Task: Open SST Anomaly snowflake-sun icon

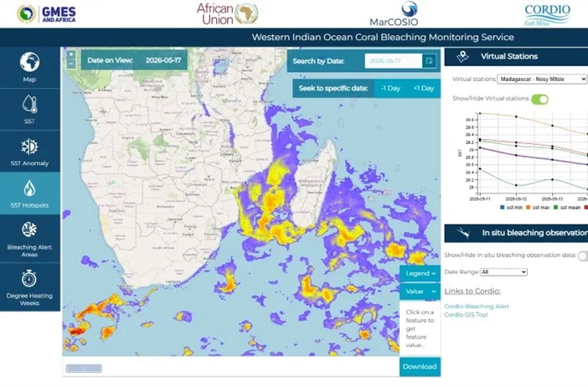Action: pyautogui.click(x=29, y=147)
